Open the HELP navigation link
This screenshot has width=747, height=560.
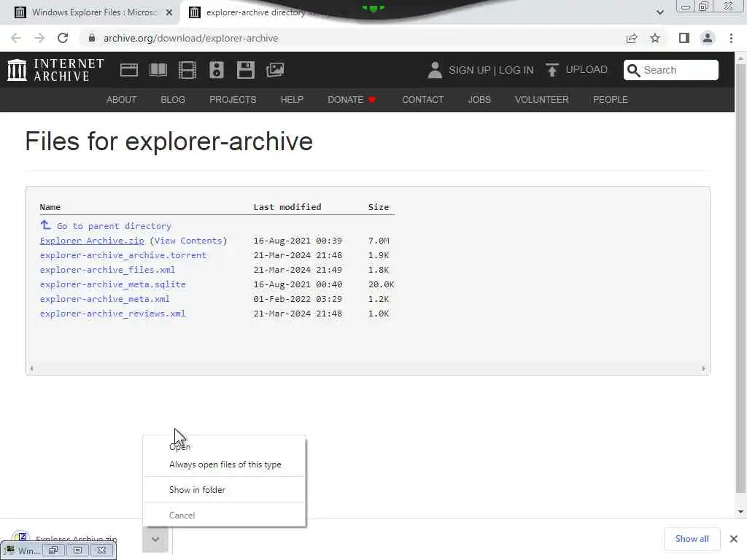click(x=292, y=99)
